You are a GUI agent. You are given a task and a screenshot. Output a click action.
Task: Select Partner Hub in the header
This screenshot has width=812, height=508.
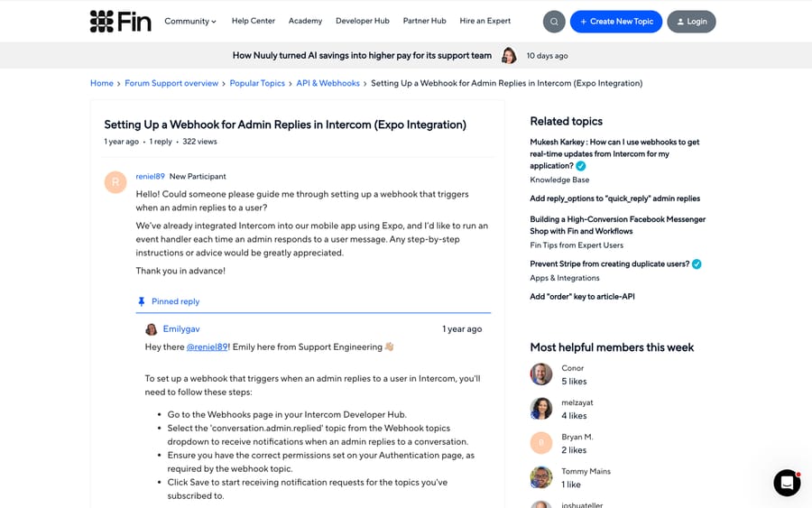coord(425,21)
